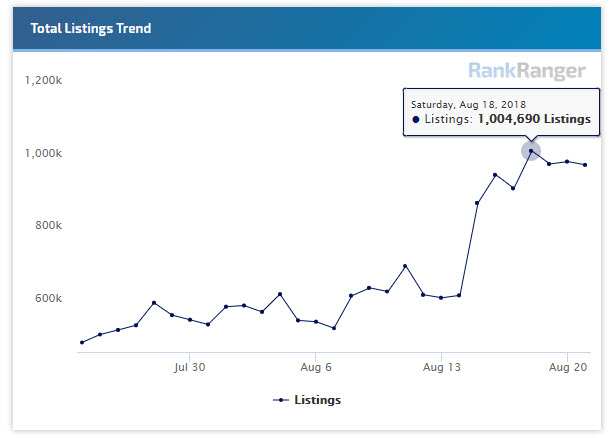
Task: Click the 1,000k y-axis label
Action: click(43, 153)
